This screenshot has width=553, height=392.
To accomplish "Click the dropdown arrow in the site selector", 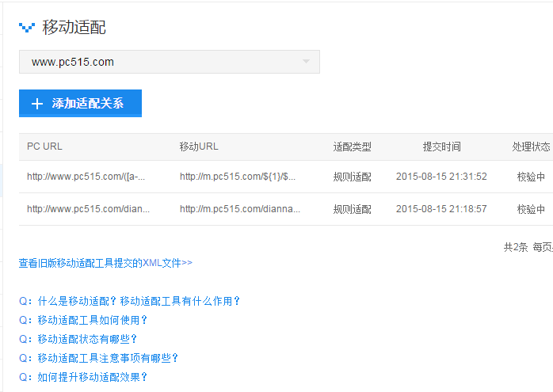I will 306,62.
